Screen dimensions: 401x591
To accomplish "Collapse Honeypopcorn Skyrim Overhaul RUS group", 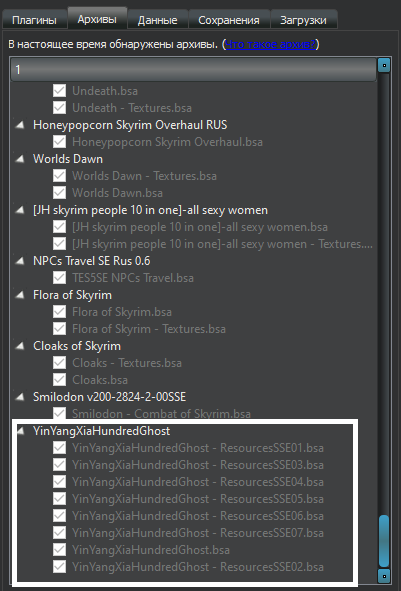I will 20,125.
